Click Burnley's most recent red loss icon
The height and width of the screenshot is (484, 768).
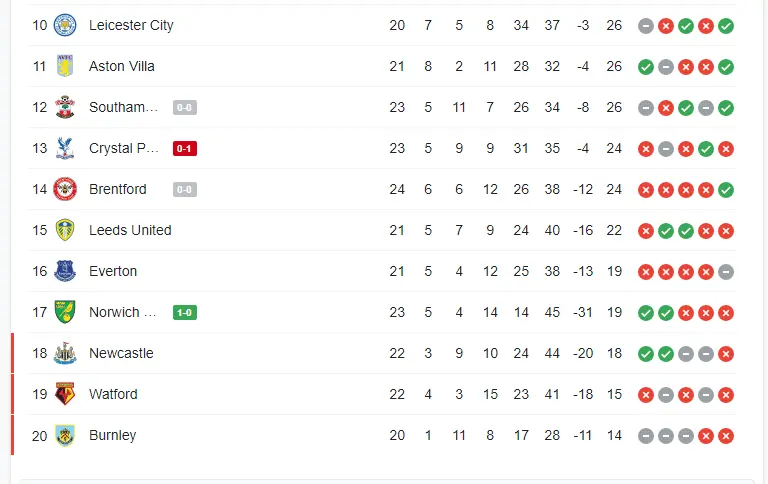[726, 436]
